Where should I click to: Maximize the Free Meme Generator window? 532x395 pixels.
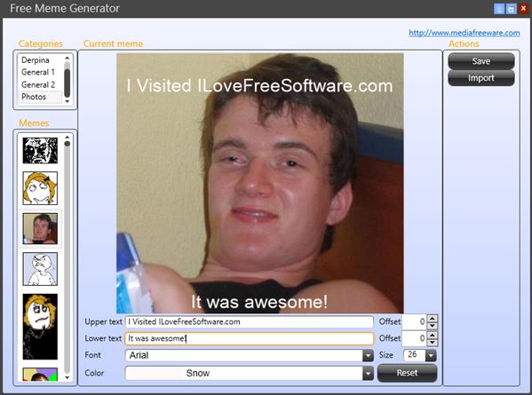pyautogui.click(x=511, y=9)
